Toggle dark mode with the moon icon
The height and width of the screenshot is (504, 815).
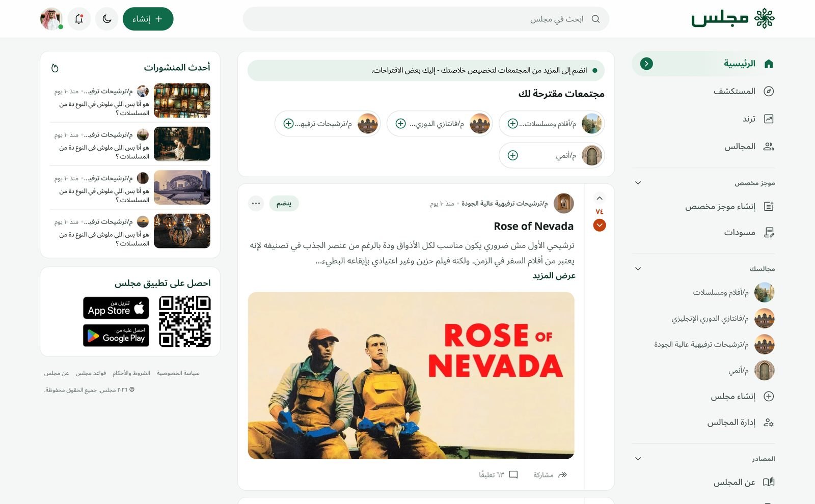[106, 19]
